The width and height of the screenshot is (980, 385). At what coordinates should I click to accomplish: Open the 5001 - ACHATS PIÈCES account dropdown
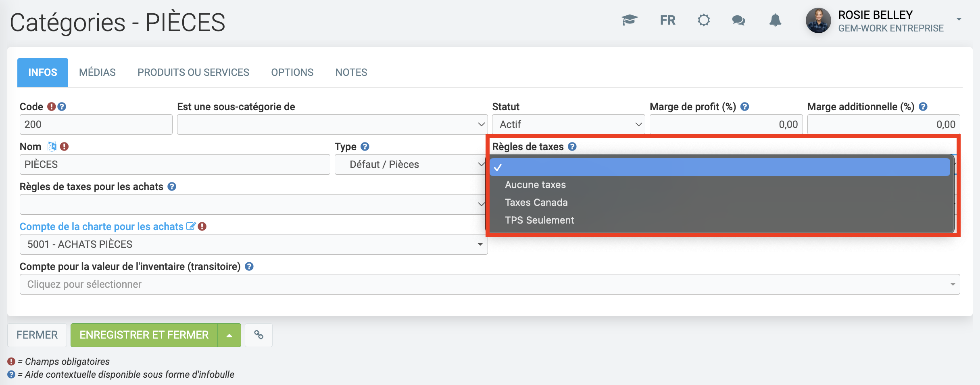coord(253,244)
